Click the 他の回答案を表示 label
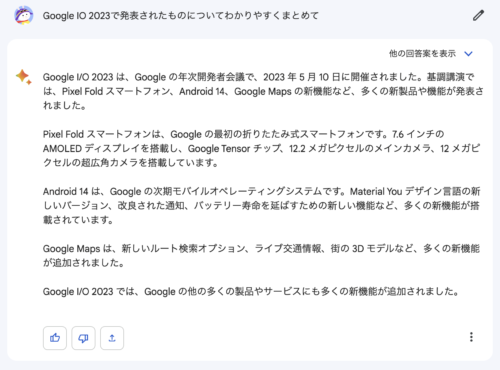This screenshot has height=370, width=500. coord(422,53)
